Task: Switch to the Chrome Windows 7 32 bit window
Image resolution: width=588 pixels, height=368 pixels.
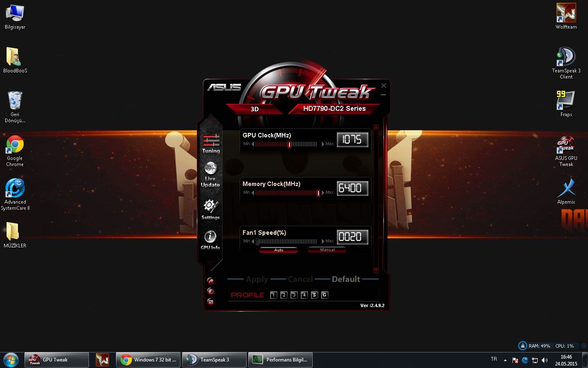Action: (x=148, y=360)
